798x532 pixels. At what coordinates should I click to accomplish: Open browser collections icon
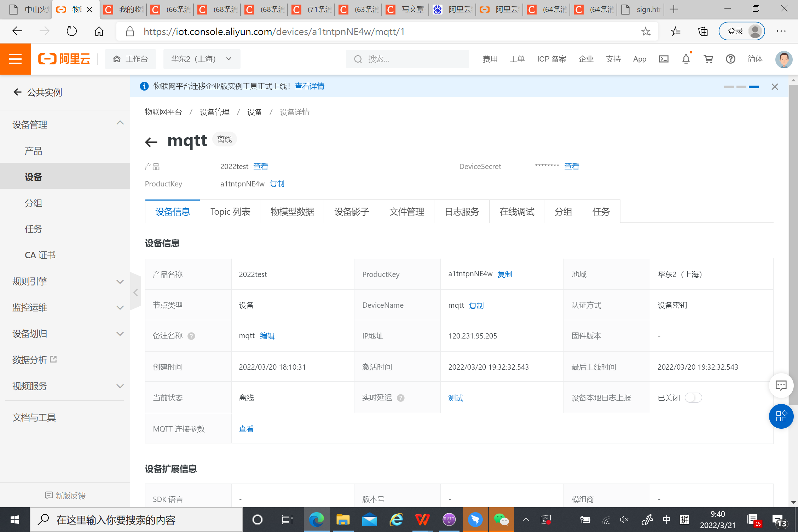click(703, 31)
